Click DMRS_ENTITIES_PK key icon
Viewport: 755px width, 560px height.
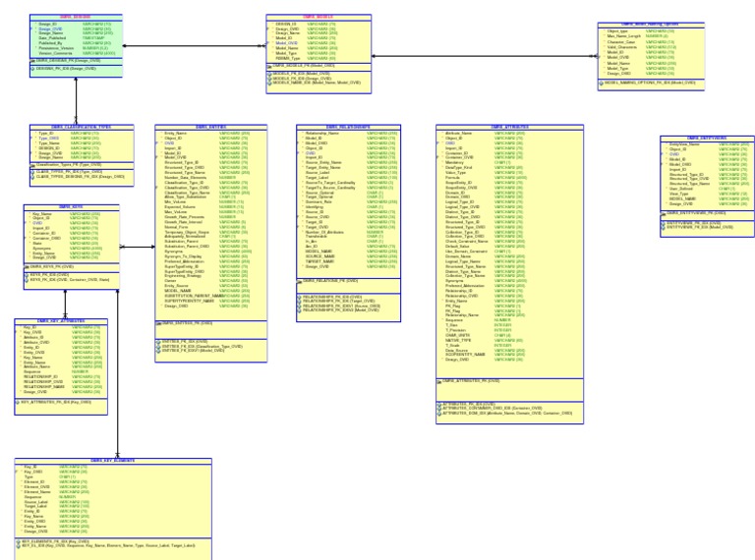click(x=159, y=323)
